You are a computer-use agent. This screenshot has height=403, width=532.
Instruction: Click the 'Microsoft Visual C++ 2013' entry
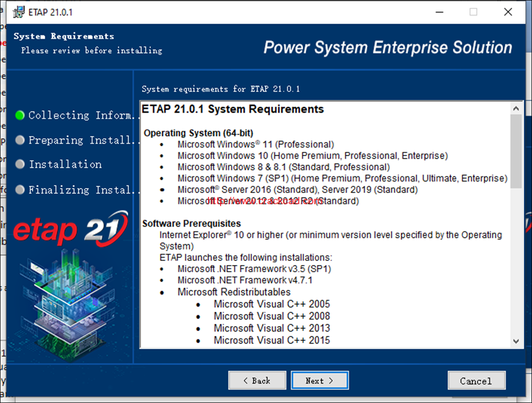pyautogui.click(x=272, y=328)
